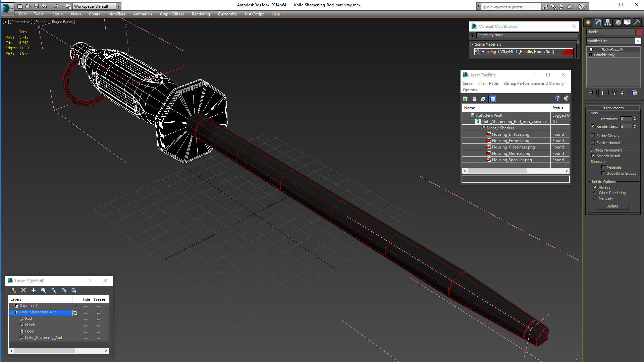Open the Hierarchy command panel tab
The height and width of the screenshot is (362, 644).
coord(607,22)
